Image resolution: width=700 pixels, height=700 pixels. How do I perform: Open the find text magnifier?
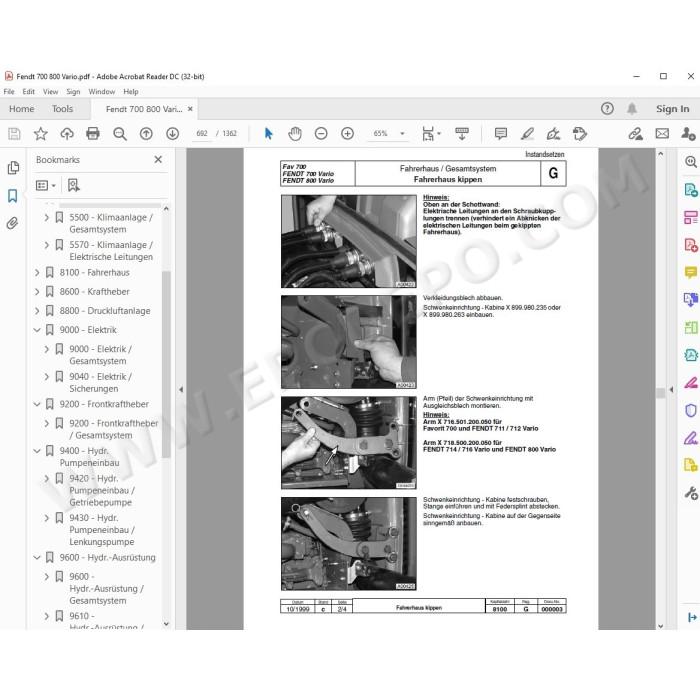click(x=120, y=133)
